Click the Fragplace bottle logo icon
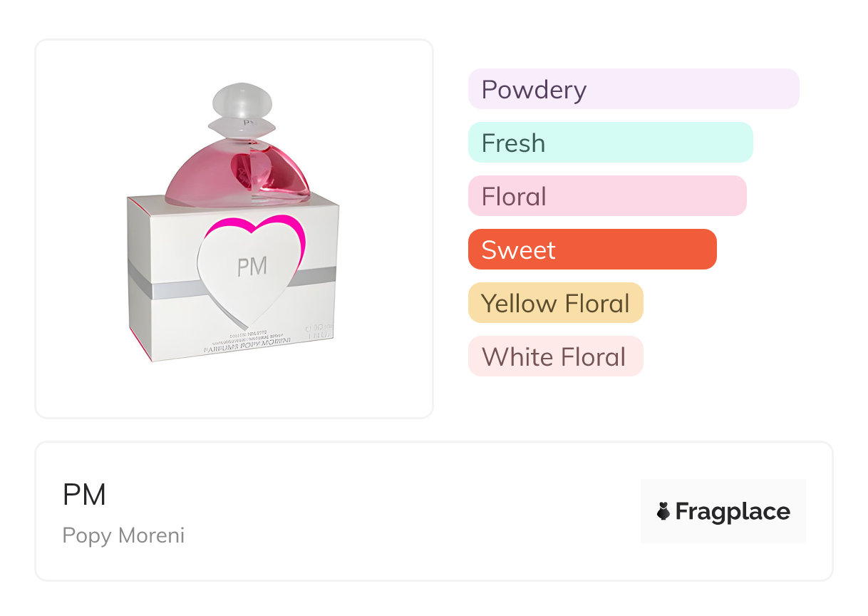The image size is (868, 616). pos(663,511)
